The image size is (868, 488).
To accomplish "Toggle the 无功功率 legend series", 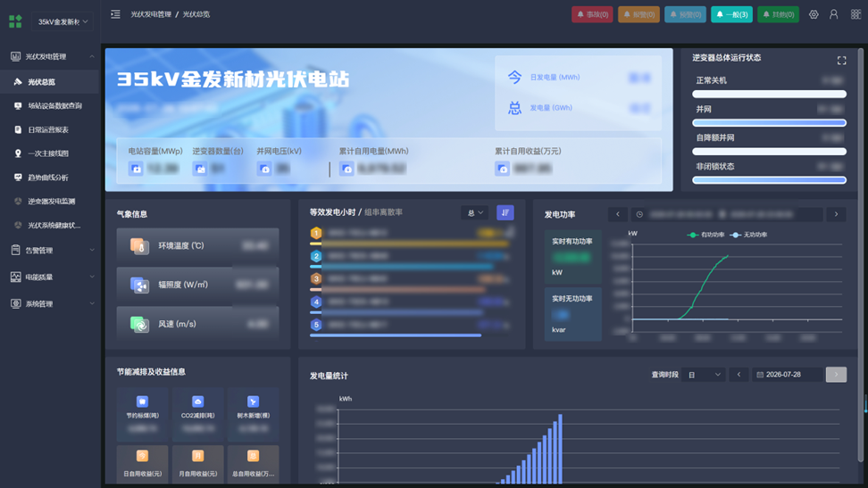I will point(748,235).
